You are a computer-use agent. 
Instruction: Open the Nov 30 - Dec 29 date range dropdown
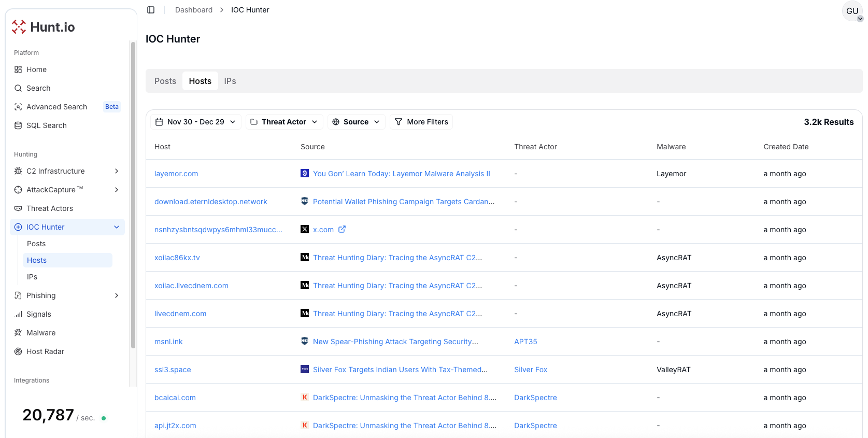pyautogui.click(x=196, y=122)
